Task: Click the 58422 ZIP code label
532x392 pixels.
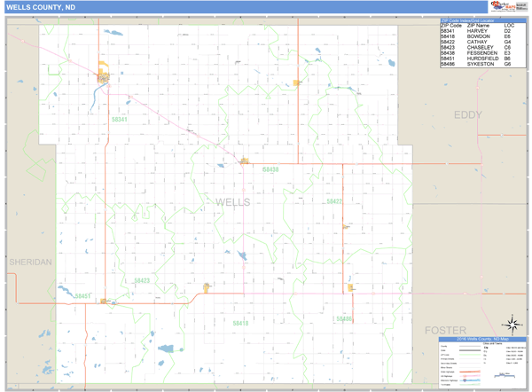Action: [x=333, y=201]
